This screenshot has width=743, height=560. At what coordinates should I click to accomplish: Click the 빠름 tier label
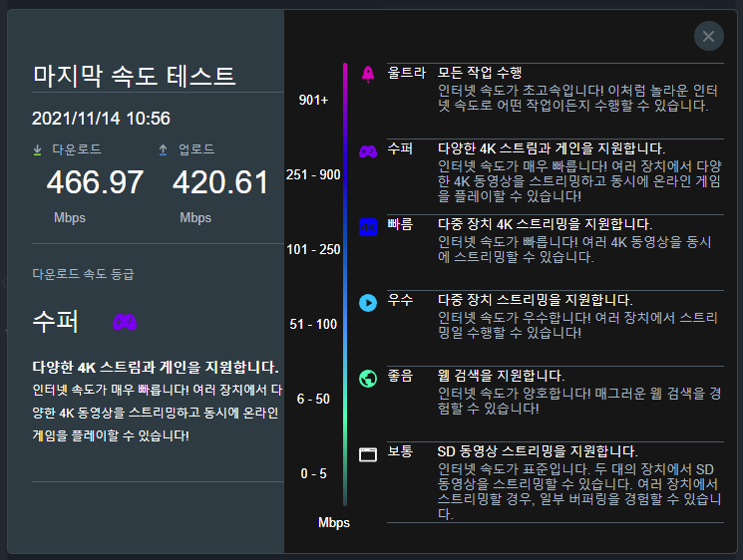400,224
